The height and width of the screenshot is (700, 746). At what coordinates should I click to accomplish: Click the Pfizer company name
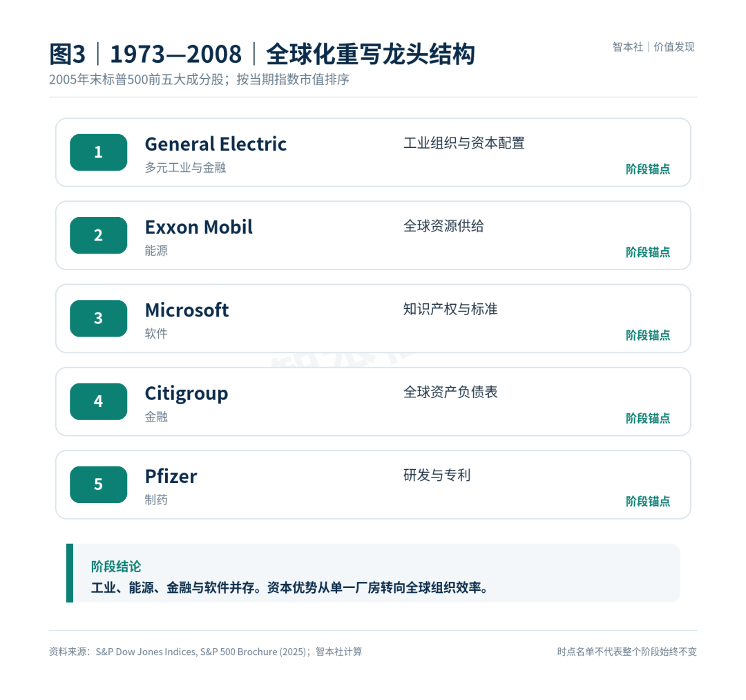pyautogui.click(x=171, y=476)
